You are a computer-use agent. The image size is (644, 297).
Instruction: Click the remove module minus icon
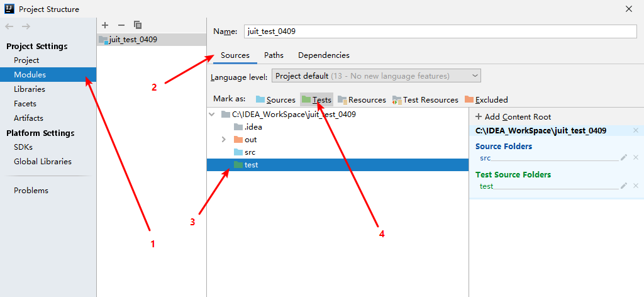(x=121, y=25)
